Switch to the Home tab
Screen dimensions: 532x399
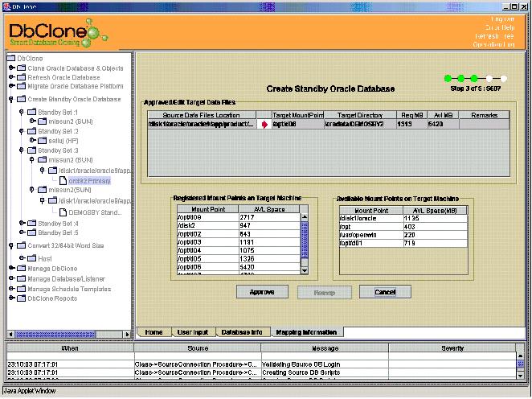pos(153,332)
